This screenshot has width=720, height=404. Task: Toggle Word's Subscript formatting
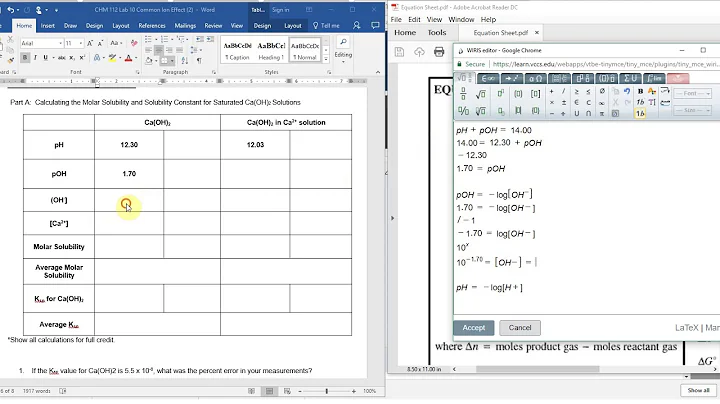click(72, 58)
